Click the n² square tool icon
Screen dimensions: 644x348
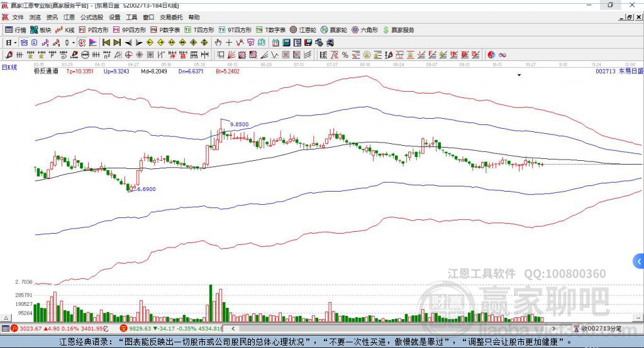pos(107,55)
